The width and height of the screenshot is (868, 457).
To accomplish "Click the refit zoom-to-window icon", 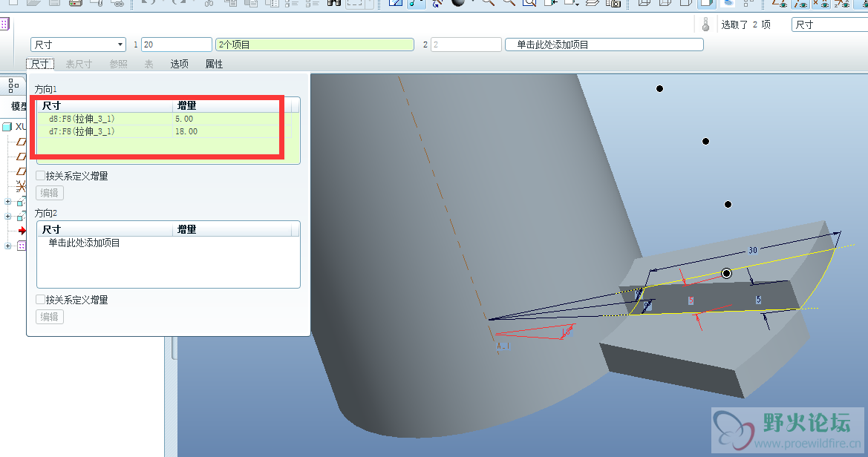I will (x=529, y=3).
